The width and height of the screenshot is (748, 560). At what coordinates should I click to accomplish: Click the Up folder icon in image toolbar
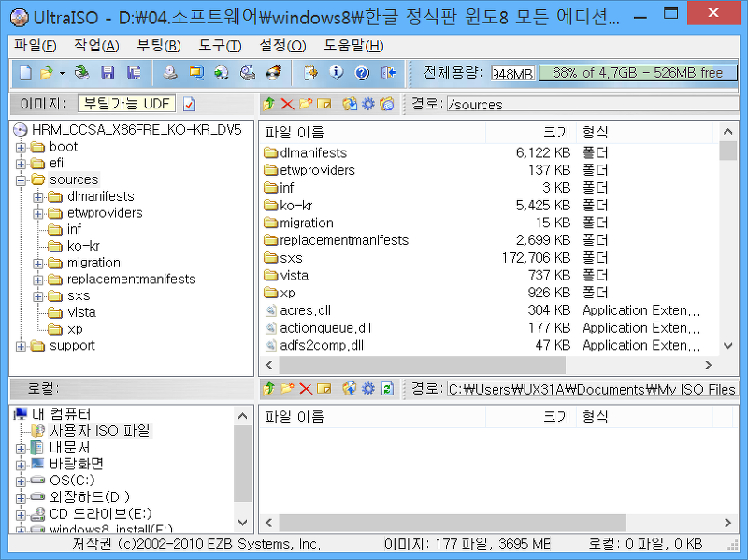pyautogui.click(x=269, y=104)
